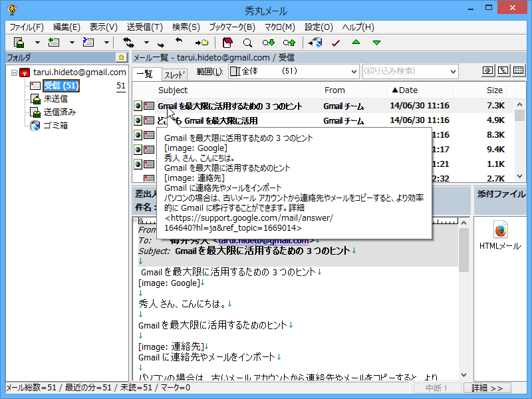
Task: Open dropdown next to new mail icon
Action: [37, 43]
